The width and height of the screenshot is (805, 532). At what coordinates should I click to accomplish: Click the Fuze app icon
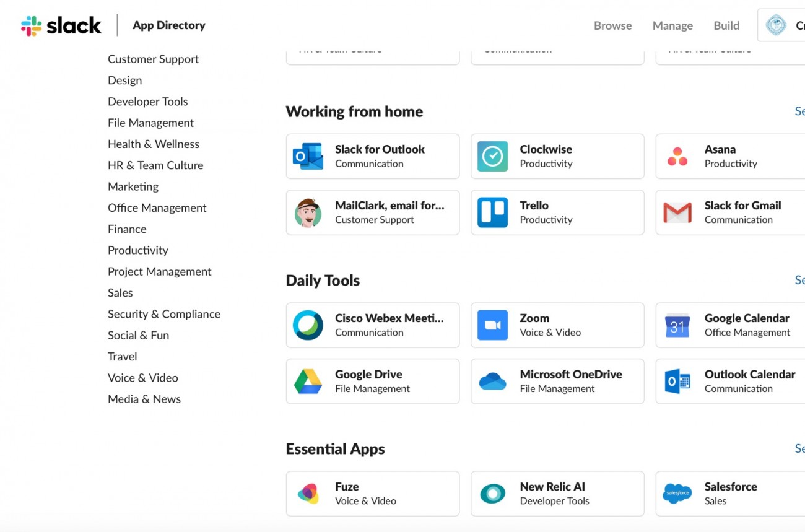pos(308,494)
